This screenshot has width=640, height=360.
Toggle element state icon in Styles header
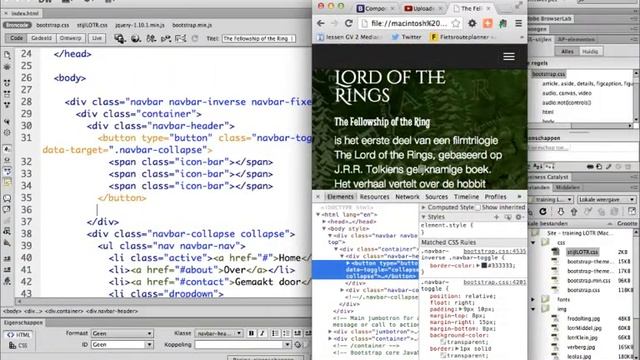tap(508, 217)
